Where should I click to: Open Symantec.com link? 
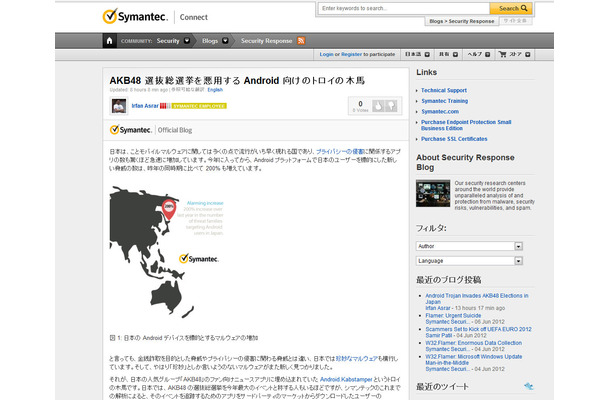(x=440, y=111)
